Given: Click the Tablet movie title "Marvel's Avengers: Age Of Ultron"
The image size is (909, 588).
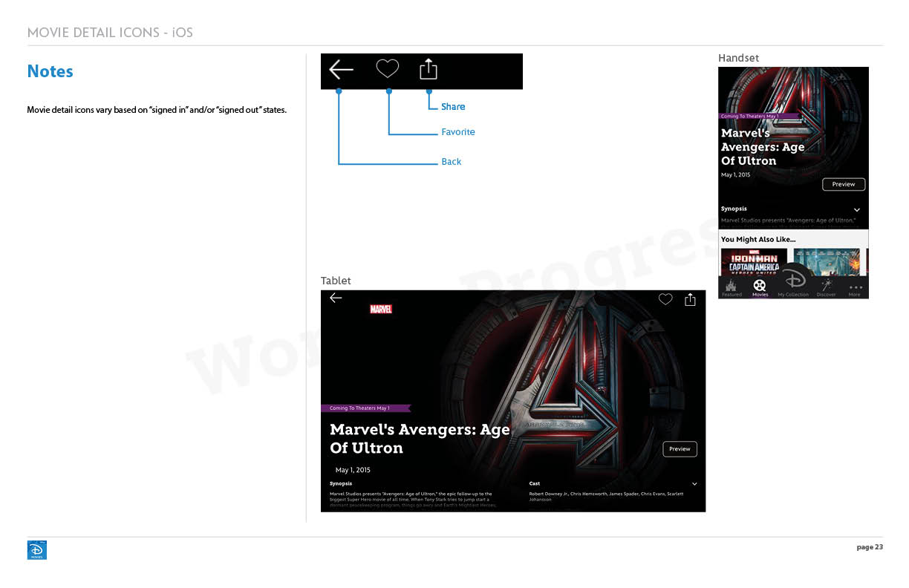Looking at the screenshot, I should (420, 439).
